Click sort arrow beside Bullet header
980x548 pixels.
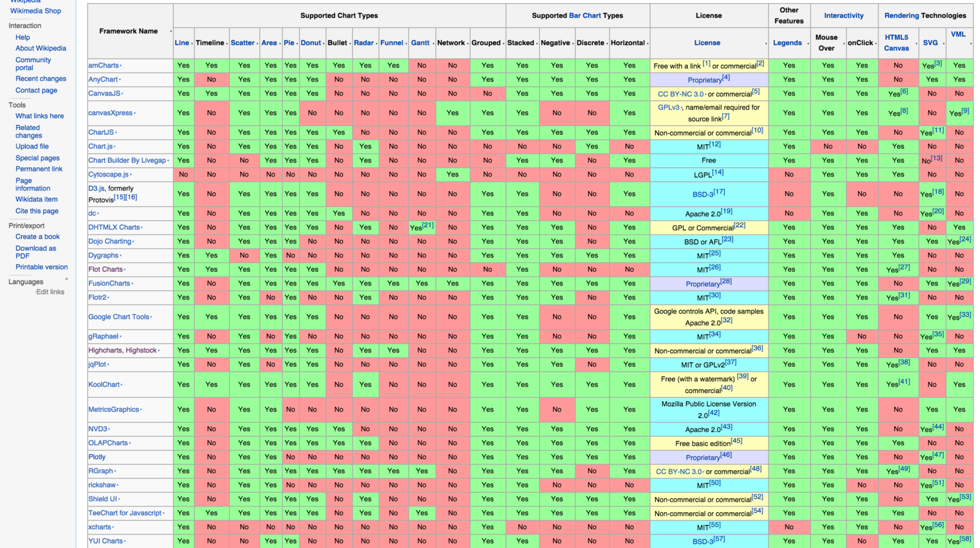(350, 43)
